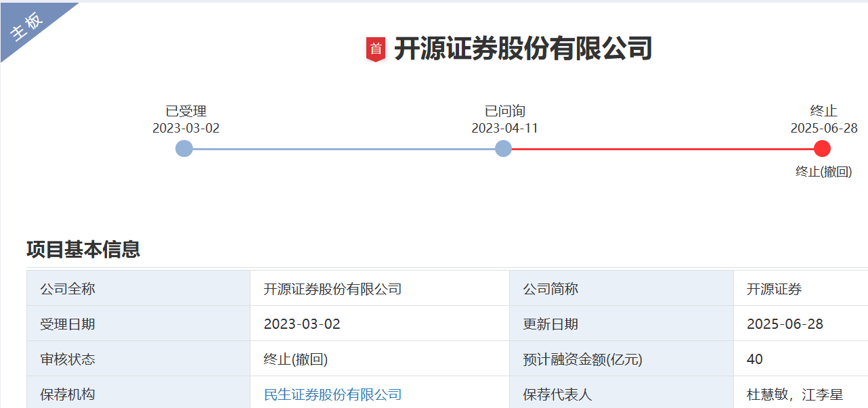The image size is (868, 408).
Task: Click the page title 开源证券股份有限公司
Action: (523, 49)
